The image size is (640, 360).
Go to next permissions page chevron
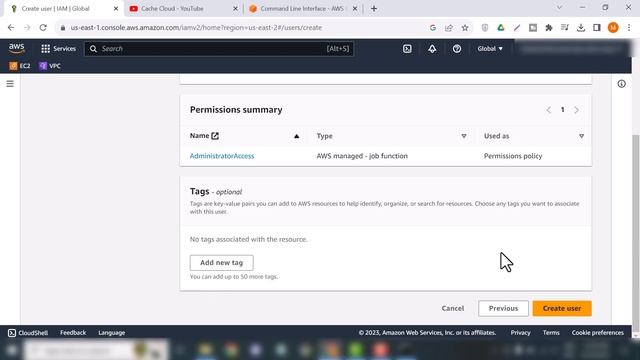pyautogui.click(x=576, y=110)
